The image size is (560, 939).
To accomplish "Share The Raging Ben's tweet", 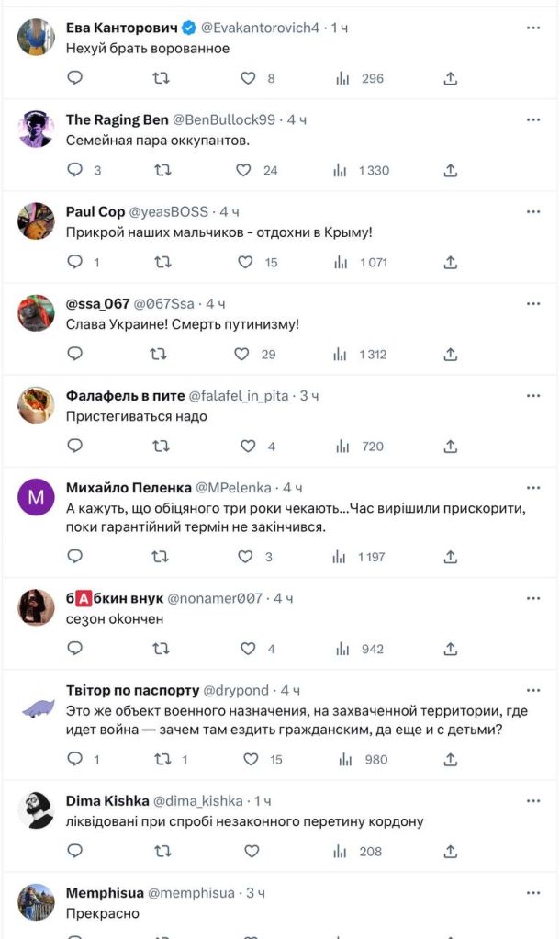I will tap(451, 170).
